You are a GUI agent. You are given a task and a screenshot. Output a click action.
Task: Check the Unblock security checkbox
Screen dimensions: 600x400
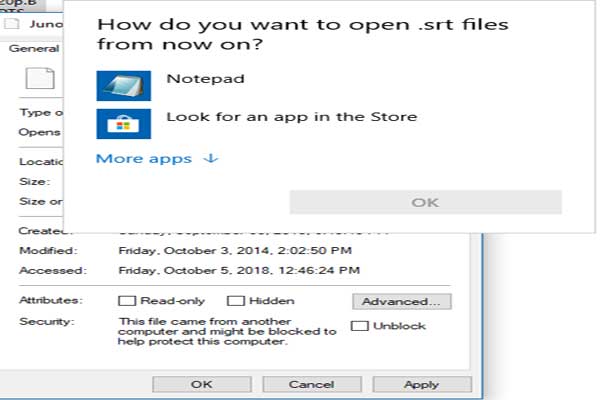point(360,326)
